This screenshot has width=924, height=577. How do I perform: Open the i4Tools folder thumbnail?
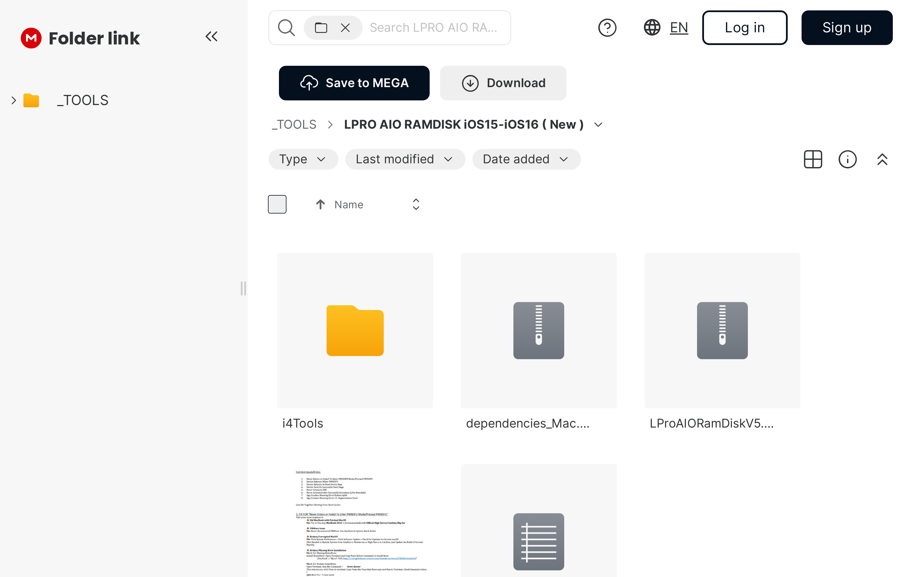(355, 331)
